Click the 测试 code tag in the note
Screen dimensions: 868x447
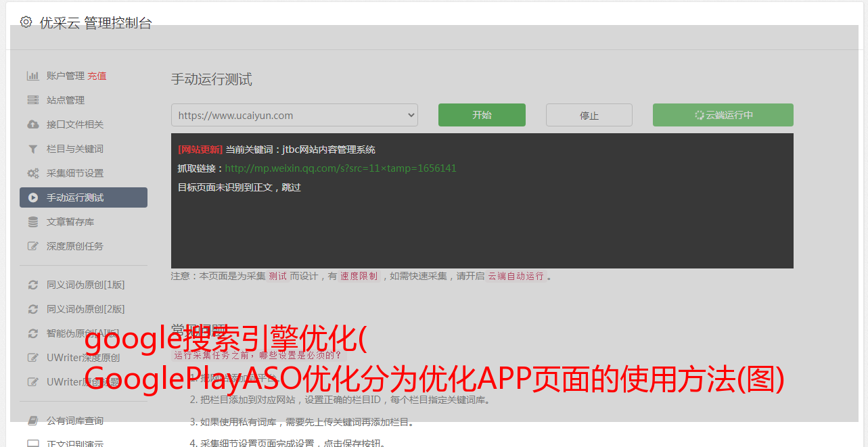tap(278, 276)
